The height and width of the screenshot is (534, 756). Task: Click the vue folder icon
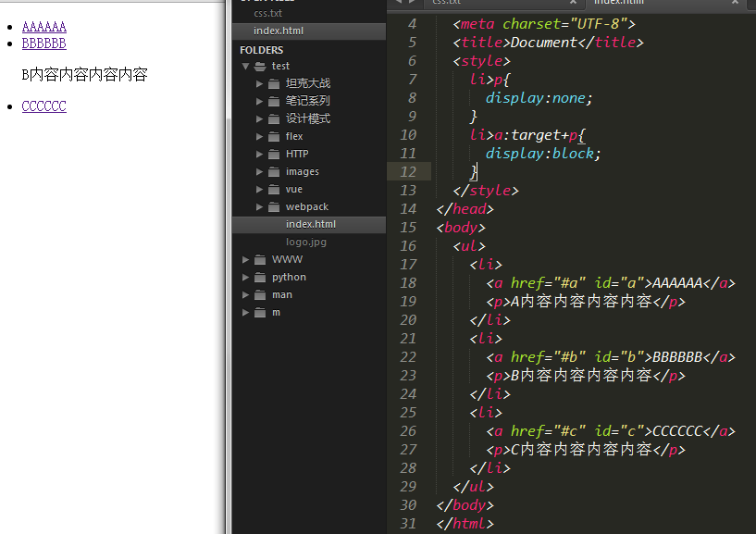274,190
